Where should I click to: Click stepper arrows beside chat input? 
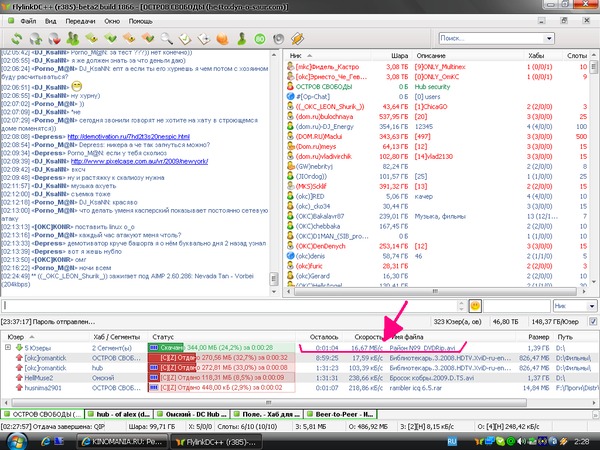tap(461, 305)
